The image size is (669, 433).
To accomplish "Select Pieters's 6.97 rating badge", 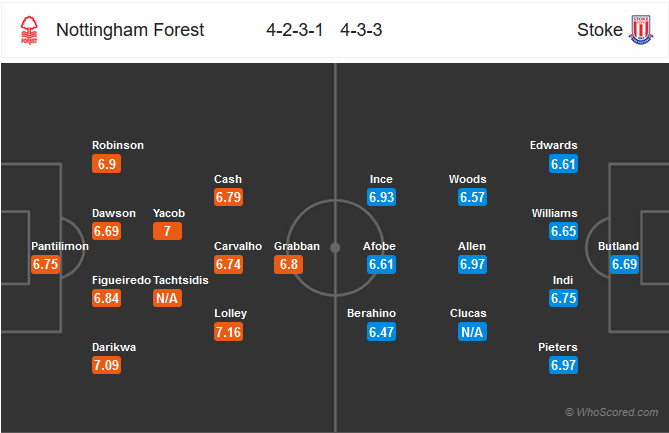I will tap(564, 365).
